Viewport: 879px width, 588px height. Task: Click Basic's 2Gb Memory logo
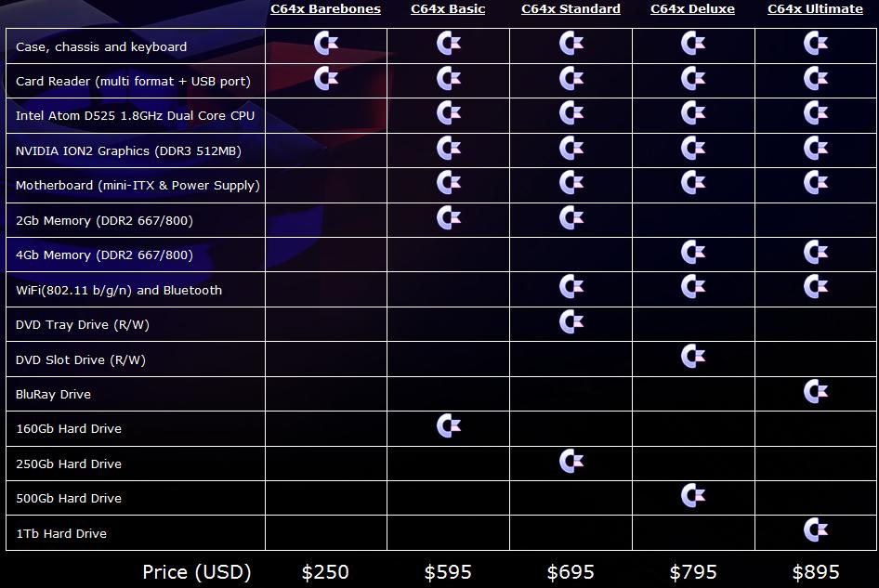point(449,218)
